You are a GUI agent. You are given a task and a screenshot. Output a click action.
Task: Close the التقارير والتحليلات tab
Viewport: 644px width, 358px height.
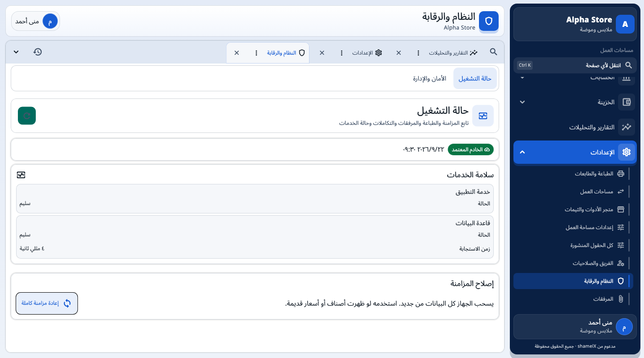coord(398,53)
